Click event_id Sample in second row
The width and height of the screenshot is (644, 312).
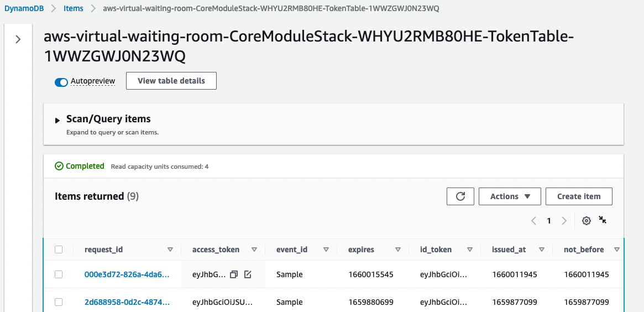(x=290, y=302)
